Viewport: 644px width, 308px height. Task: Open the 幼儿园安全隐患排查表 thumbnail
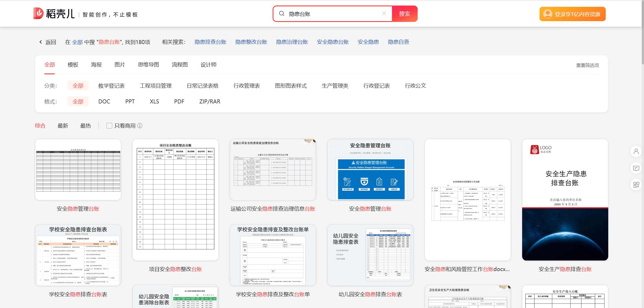click(x=370, y=255)
